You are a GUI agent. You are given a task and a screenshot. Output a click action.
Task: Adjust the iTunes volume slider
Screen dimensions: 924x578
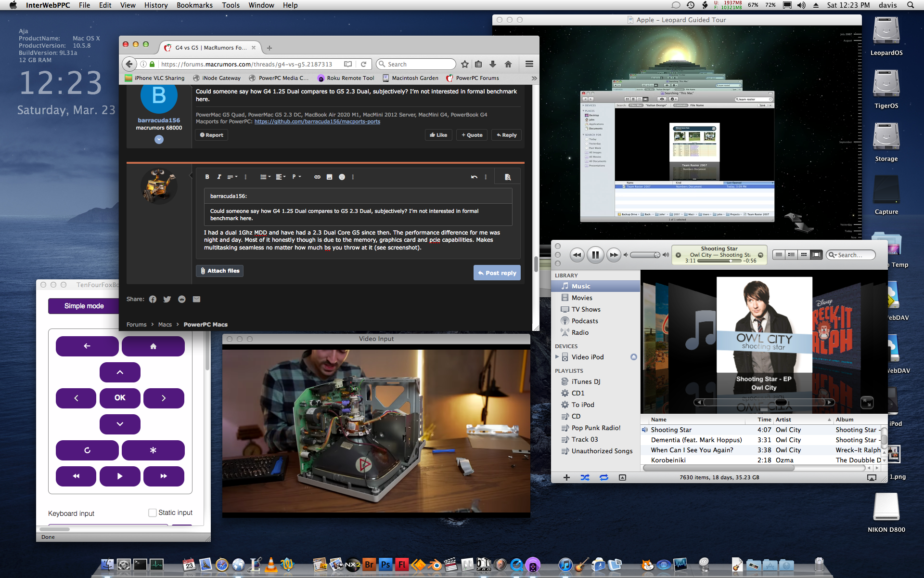pos(645,255)
